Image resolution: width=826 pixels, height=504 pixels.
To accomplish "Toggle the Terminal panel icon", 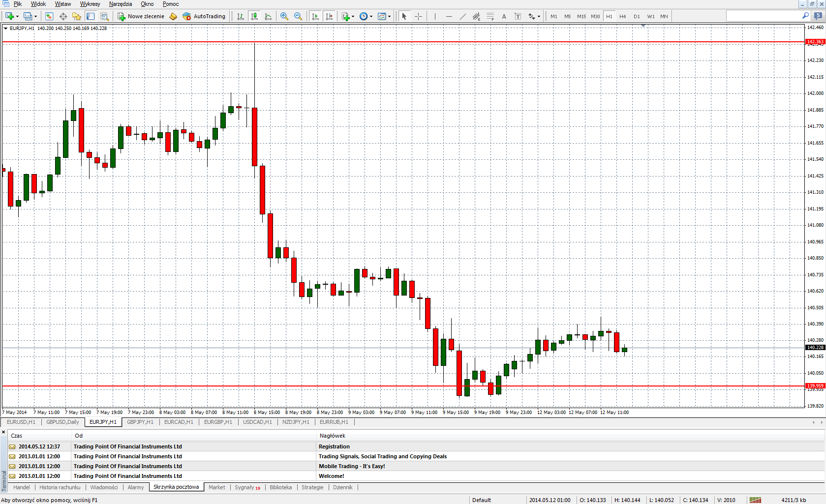I will (x=91, y=16).
